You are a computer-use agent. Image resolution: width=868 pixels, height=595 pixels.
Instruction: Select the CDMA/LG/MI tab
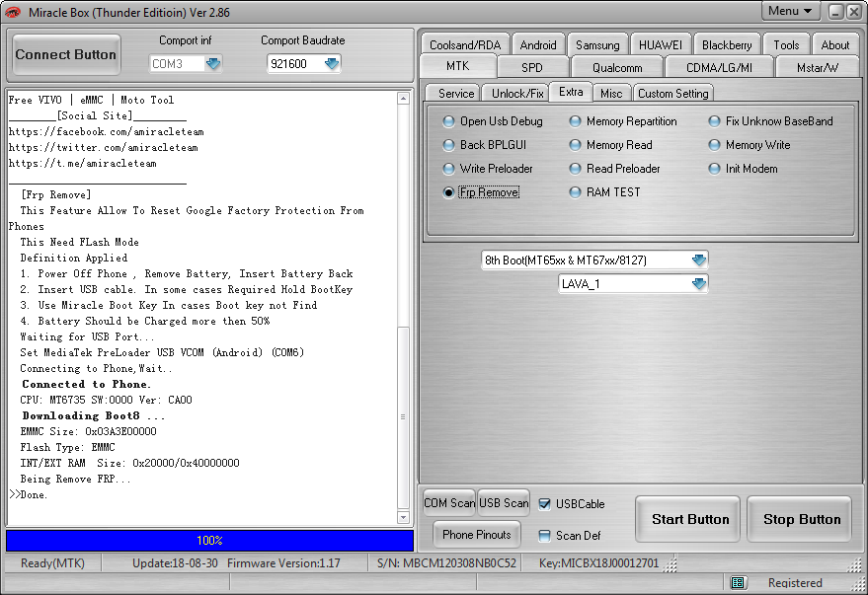click(x=719, y=67)
